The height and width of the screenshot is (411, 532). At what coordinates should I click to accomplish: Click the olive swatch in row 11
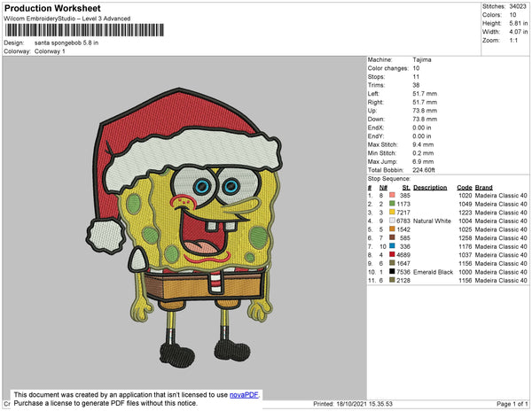click(392, 280)
